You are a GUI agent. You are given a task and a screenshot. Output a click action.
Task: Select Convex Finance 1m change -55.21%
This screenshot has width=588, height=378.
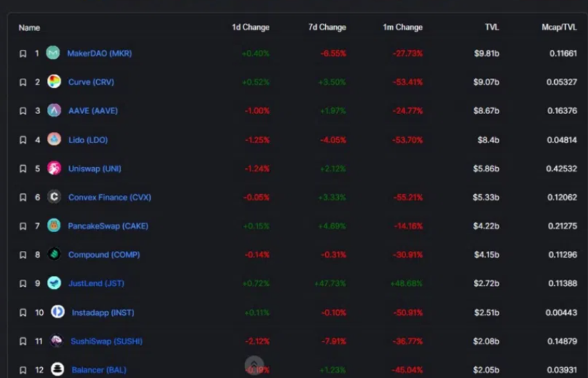pos(408,198)
